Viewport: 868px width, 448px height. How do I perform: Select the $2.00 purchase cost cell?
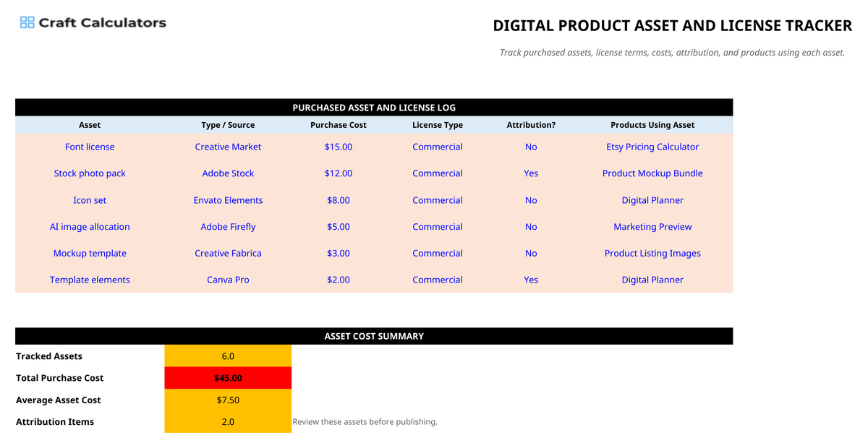click(339, 280)
